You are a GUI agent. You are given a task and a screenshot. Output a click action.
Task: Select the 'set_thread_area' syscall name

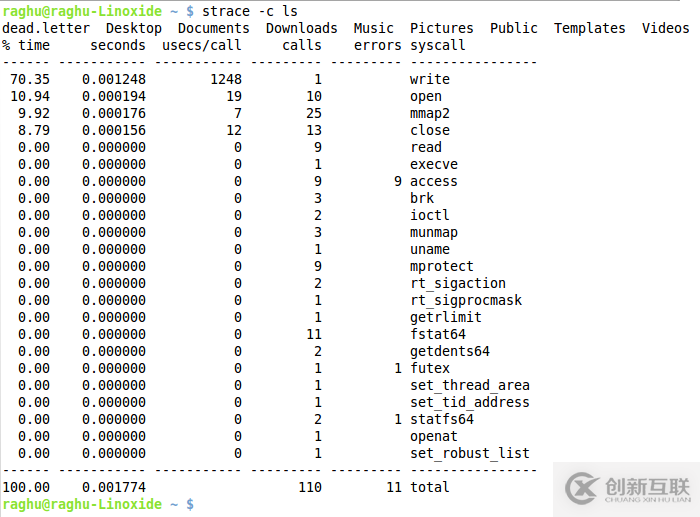(470, 385)
